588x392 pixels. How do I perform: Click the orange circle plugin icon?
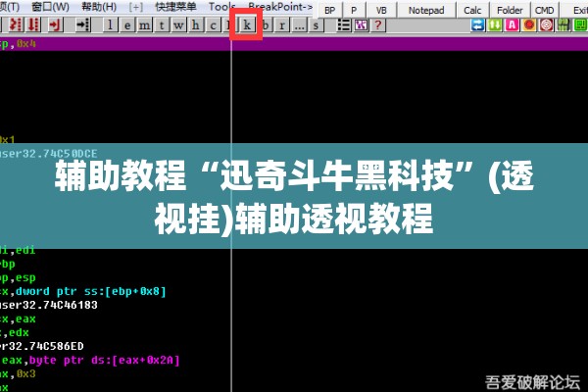click(529, 25)
